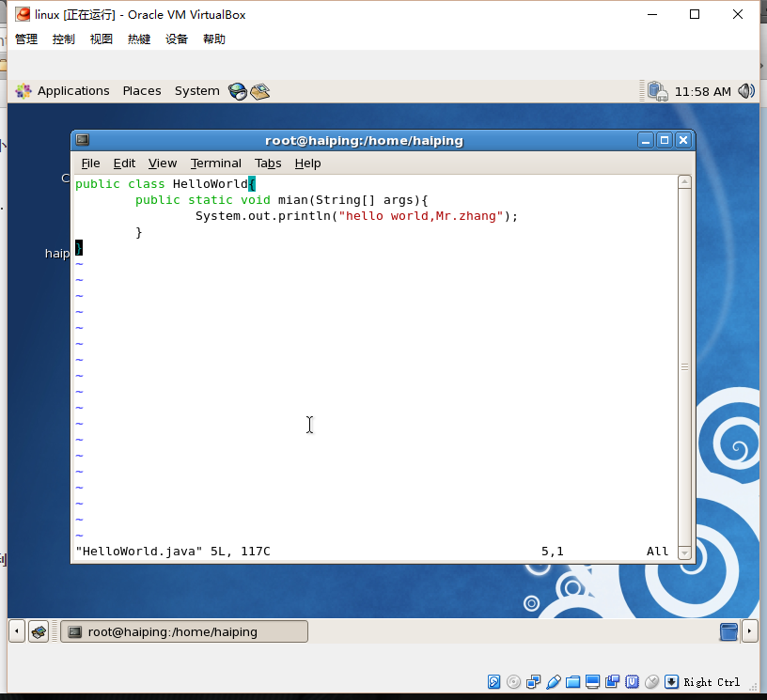Screen dimensions: 767x700
Task: Click the VirtualBox CPU virtualization status icon
Action: pyautogui.click(x=632, y=682)
